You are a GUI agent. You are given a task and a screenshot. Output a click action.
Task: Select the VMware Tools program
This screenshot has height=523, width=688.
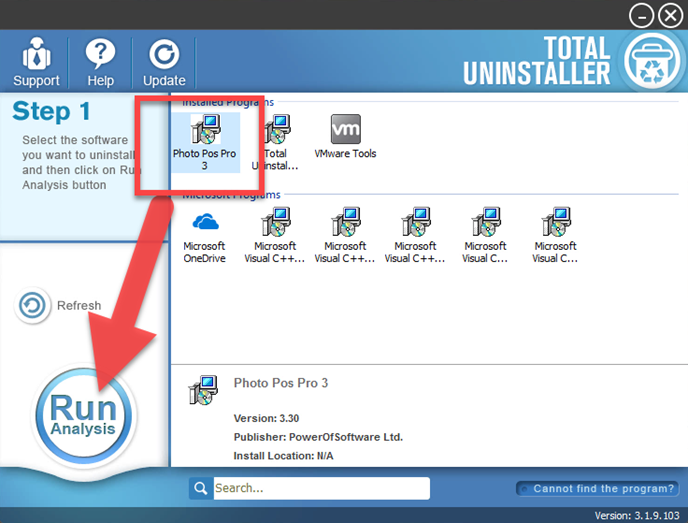[x=345, y=136]
